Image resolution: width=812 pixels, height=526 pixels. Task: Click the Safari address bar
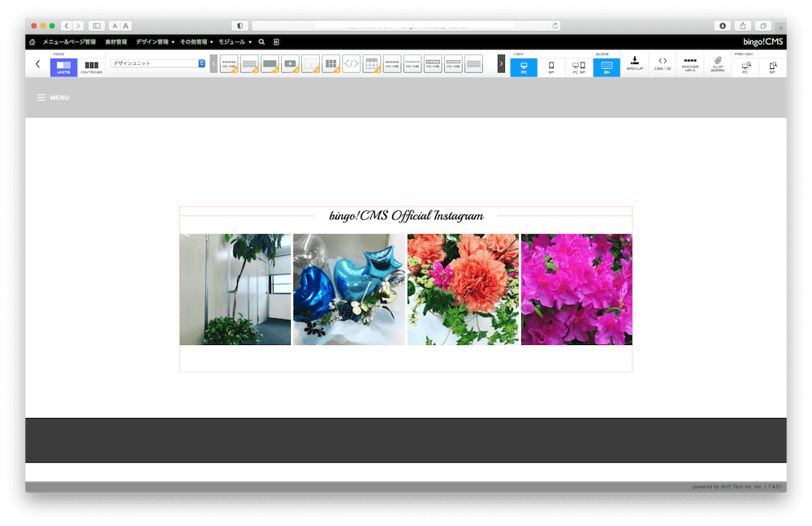pos(406,25)
